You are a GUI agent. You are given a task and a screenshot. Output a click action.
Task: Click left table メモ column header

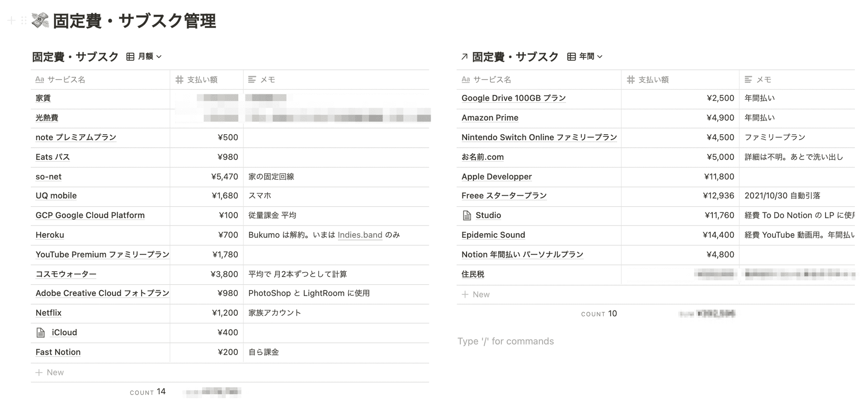point(336,80)
